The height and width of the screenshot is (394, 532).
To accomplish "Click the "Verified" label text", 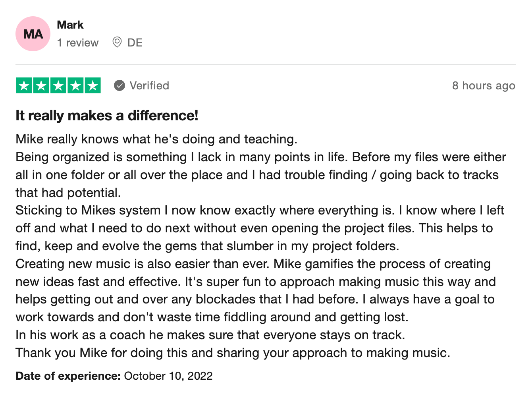I will click(149, 85).
